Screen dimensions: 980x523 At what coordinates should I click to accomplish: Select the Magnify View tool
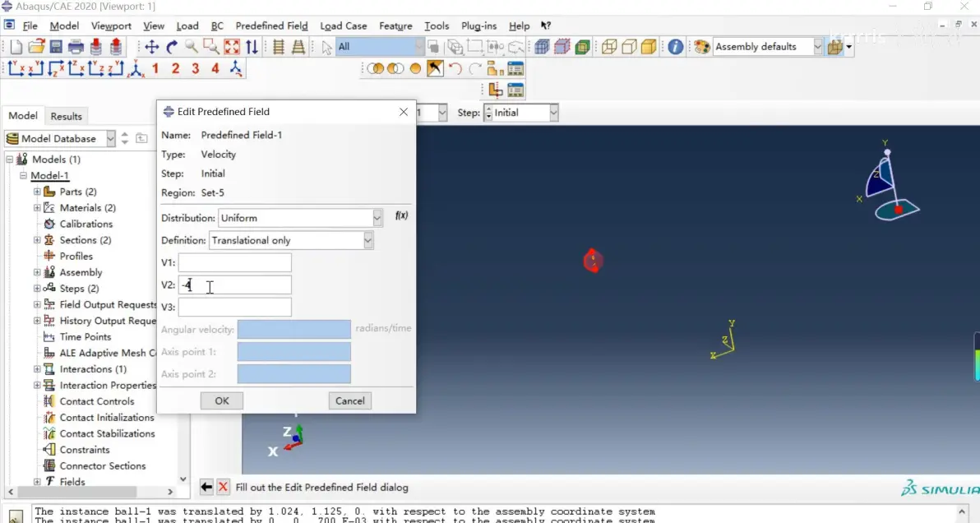coord(192,47)
